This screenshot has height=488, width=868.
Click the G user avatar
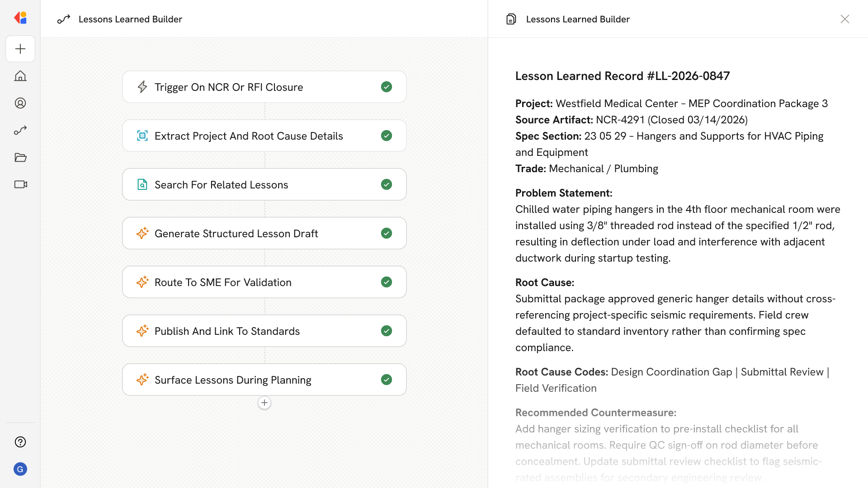coord(20,469)
